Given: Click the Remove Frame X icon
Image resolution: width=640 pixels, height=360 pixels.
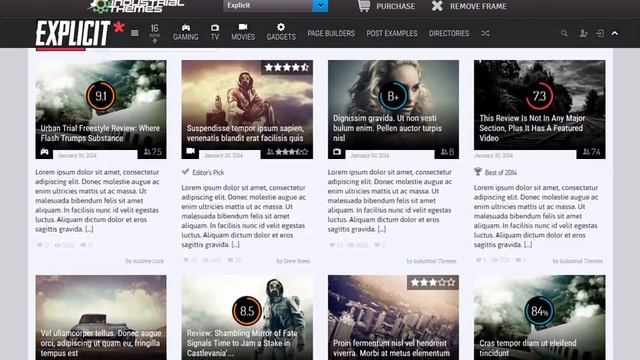Looking at the screenshot, I should point(437,6).
